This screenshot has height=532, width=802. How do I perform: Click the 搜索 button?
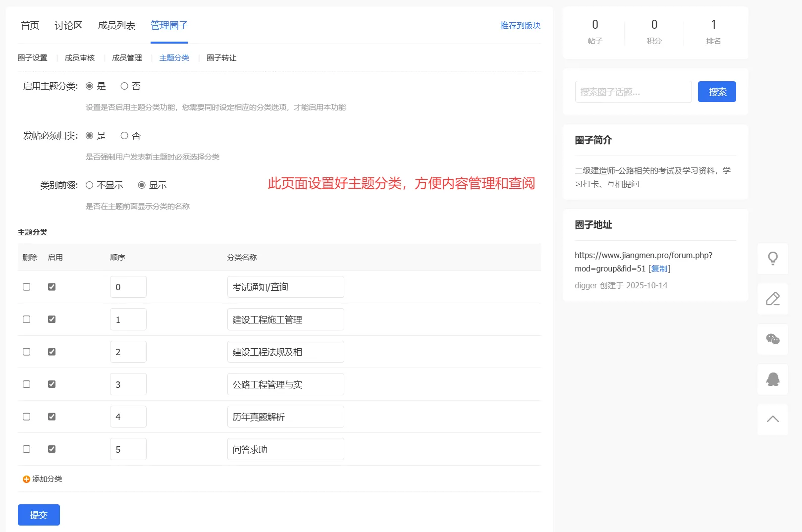click(716, 92)
